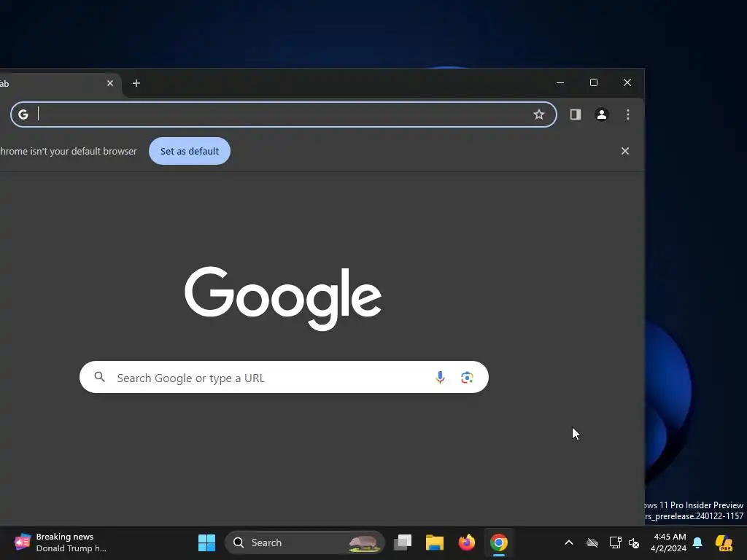The height and width of the screenshot is (560, 747).
Task: Click Chrome icon on taskbar
Action: 499,542
